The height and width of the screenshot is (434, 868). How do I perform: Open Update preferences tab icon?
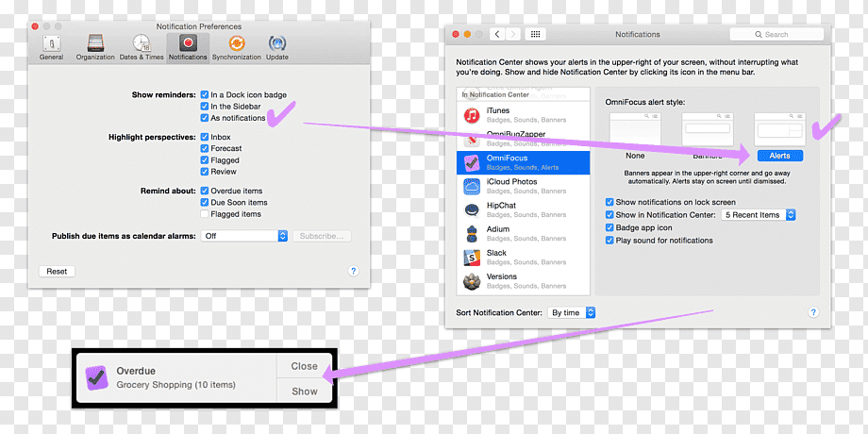tap(276, 43)
